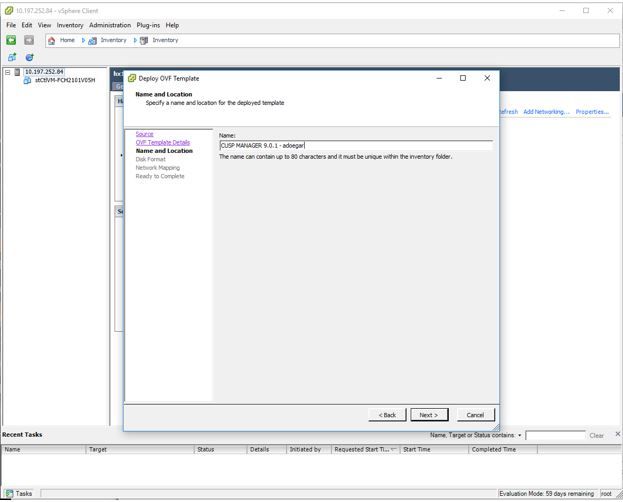Viewport: 623px width, 502px height.
Task: Click the Evaluation Mode status bar text
Action: (x=547, y=494)
